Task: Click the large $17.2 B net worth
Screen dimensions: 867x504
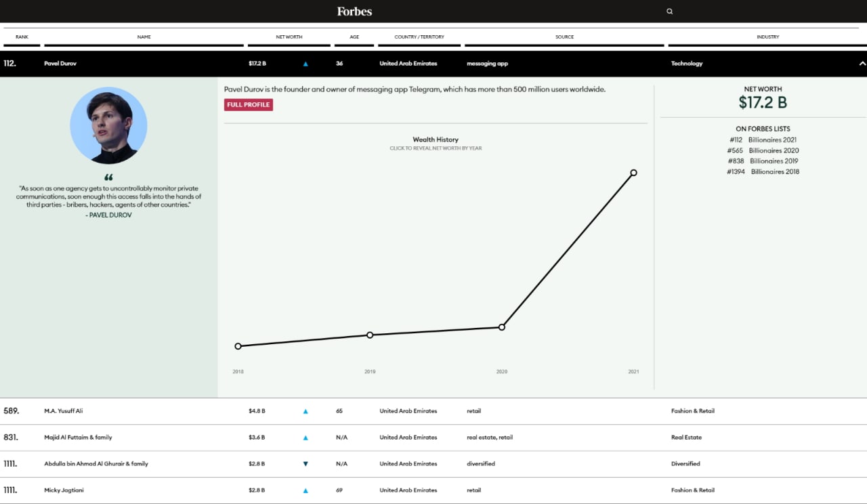Action: click(x=763, y=102)
